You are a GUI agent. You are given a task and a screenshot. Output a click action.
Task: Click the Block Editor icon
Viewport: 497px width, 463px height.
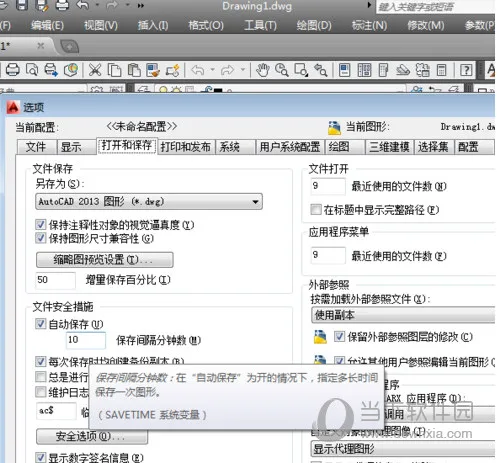173,70
